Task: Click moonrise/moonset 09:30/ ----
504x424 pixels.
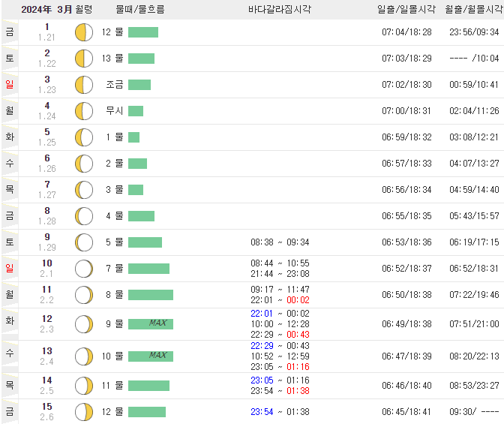Action: (474, 412)
